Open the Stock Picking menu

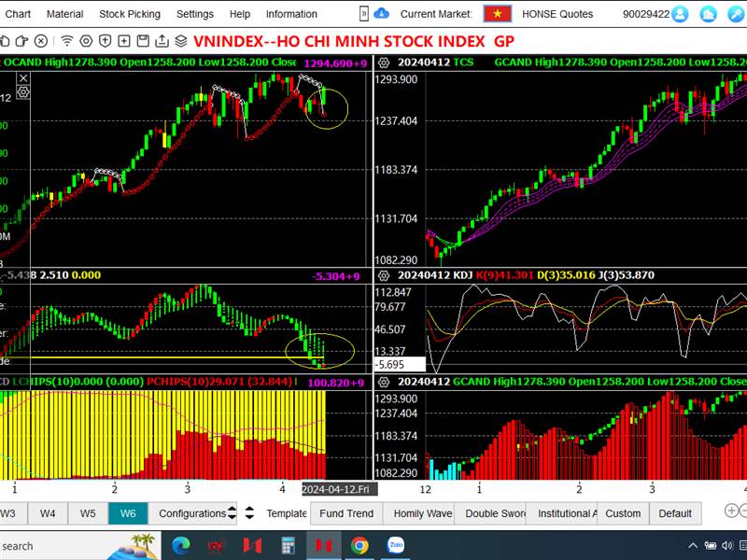(129, 14)
